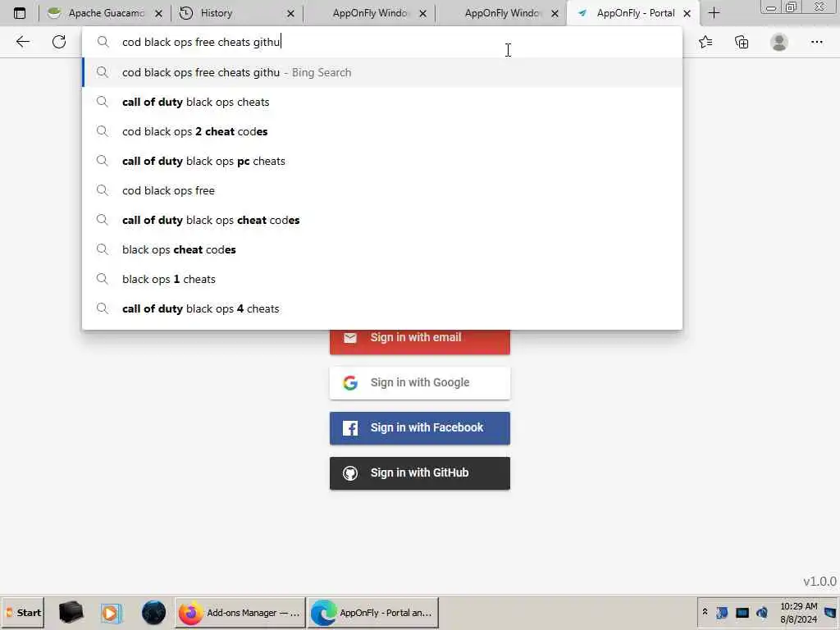
Task: Choose suggestion 'black ops 1 cheats'
Action: [382, 279]
